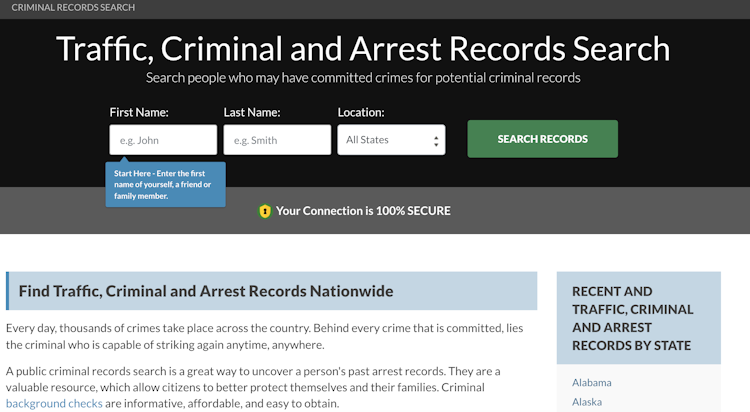Click the Location label
The width and height of the screenshot is (750, 412).
(x=361, y=112)
